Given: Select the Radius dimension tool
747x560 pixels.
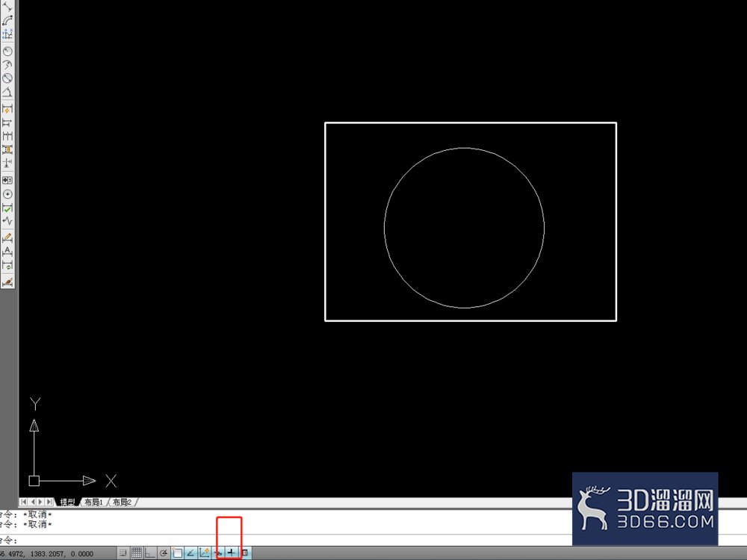Looking at the screenshot, I should [7, 52].
